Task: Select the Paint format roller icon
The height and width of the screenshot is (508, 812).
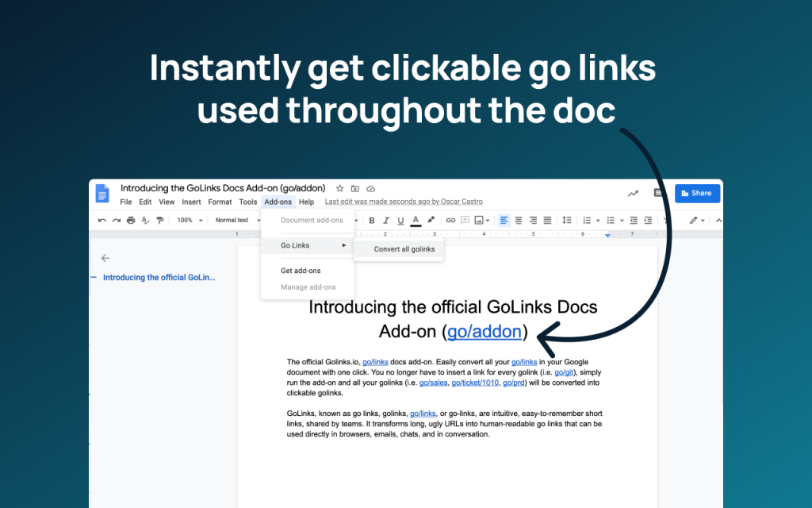Action: click(160, 221)
